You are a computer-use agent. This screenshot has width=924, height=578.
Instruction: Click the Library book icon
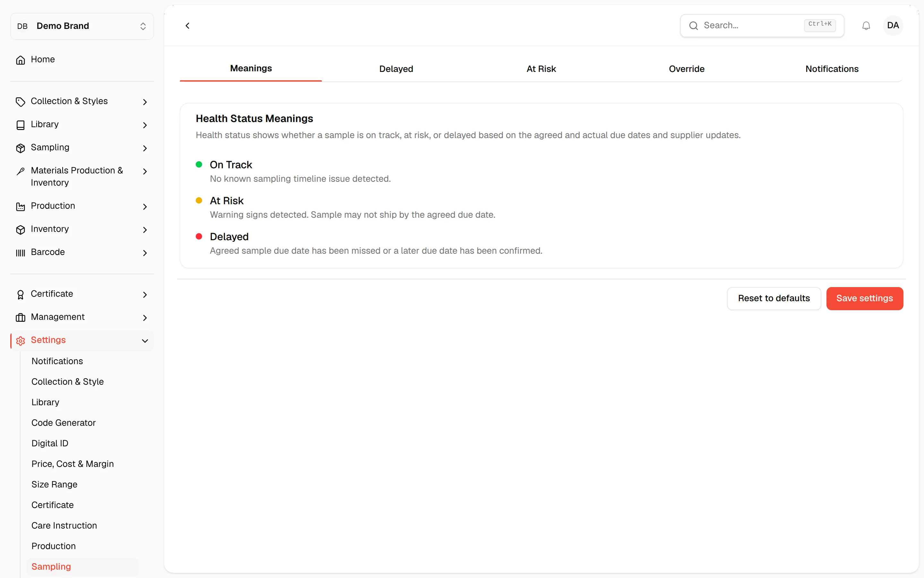tap(21, 125)
